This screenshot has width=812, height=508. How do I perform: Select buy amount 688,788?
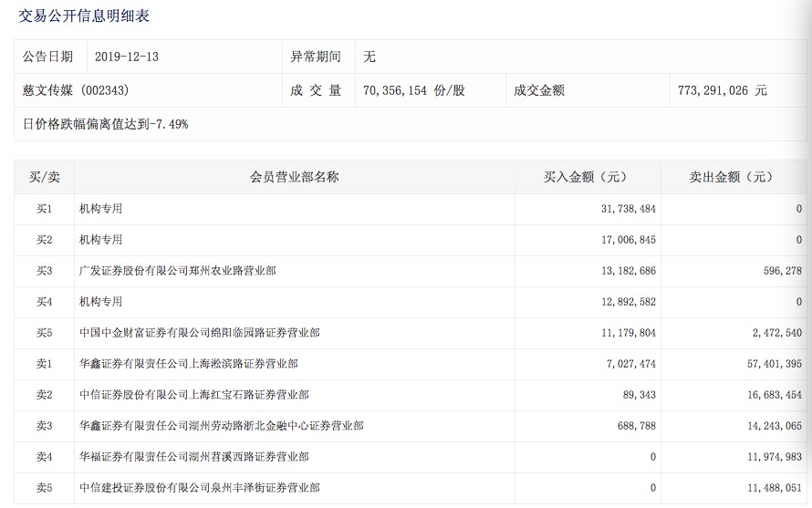pyautogui.click(x=637, y=426)
